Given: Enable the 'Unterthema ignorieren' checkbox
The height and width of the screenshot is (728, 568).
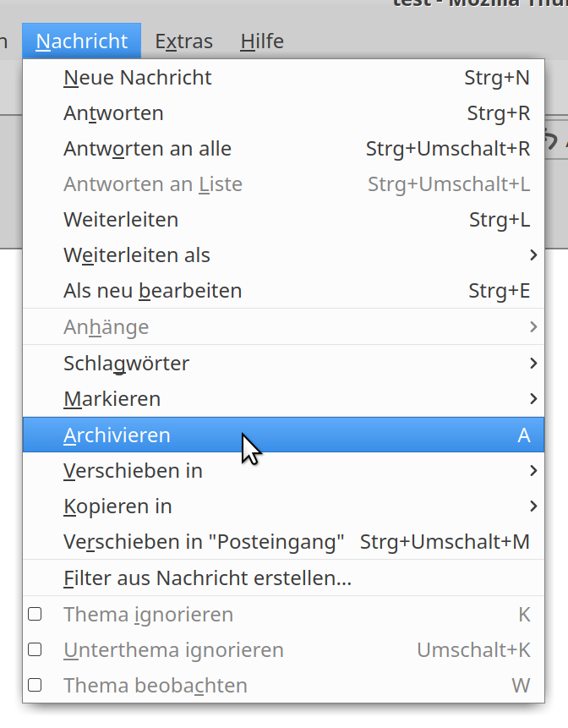Looking at the screenshot, I should coord(35,650).
